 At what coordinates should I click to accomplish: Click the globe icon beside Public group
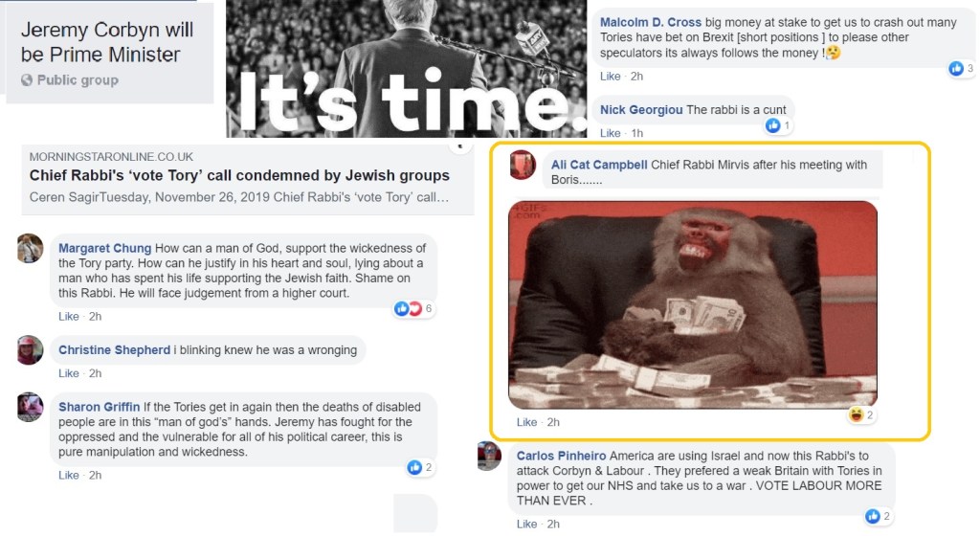27,80
